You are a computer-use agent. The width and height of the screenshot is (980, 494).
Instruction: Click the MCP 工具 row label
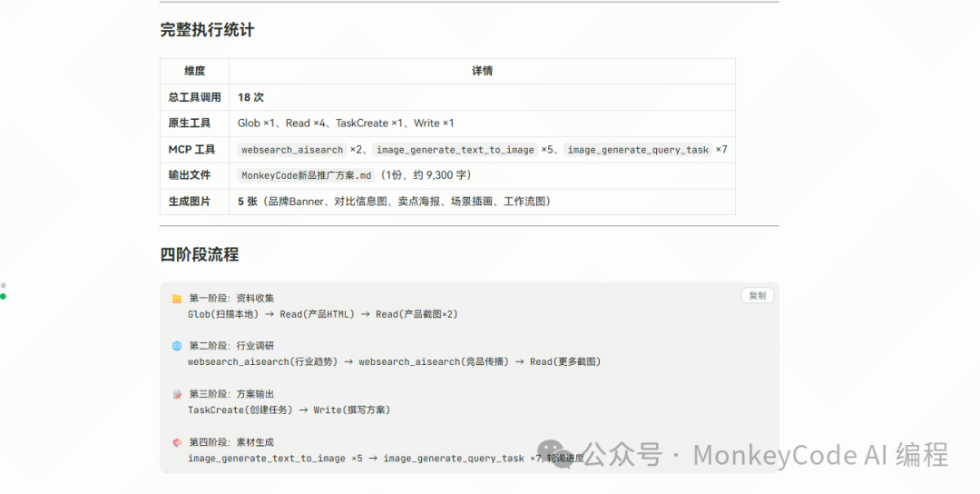pyautogui.click(x=191, y=150)
